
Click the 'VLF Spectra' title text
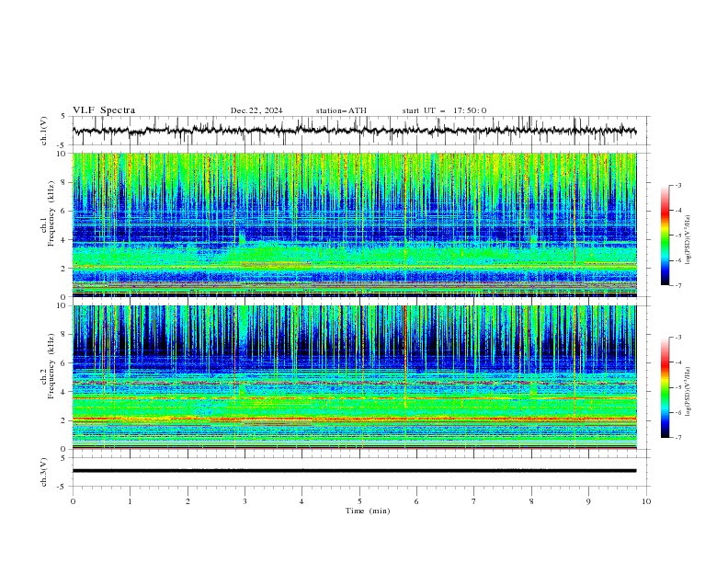click(x=104, y=110)
